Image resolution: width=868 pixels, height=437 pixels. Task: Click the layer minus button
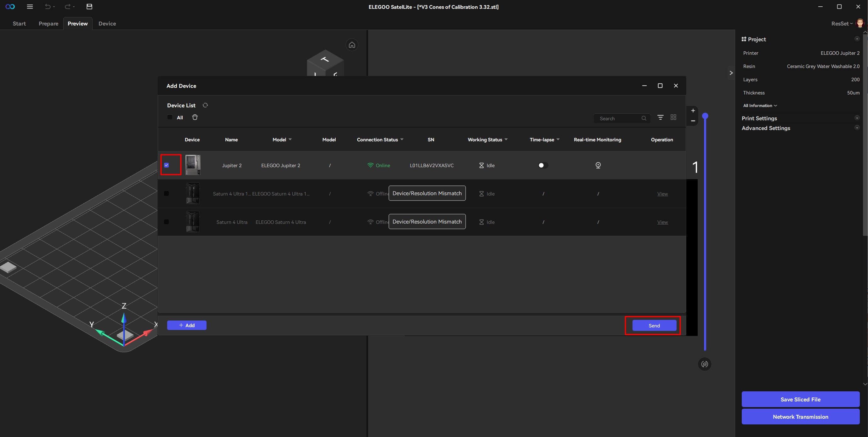click(x=693, y=121)
